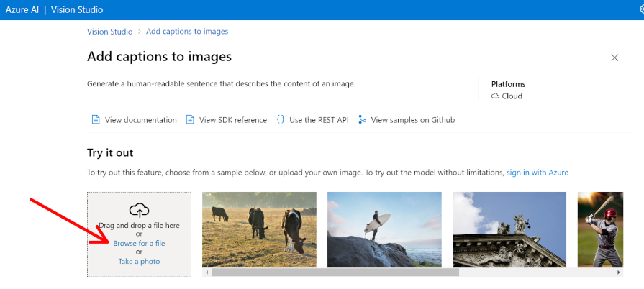The width and height of the screenshot is (644, 289).
Task: Click the REST API curly braces icon
Action: pos(281,120)
